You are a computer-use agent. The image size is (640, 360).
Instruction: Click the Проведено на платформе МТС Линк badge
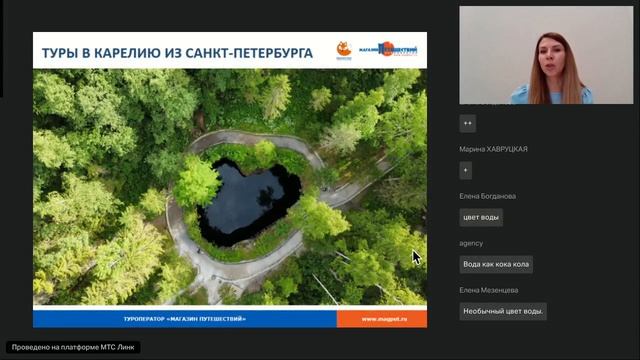tap(73, 347)
